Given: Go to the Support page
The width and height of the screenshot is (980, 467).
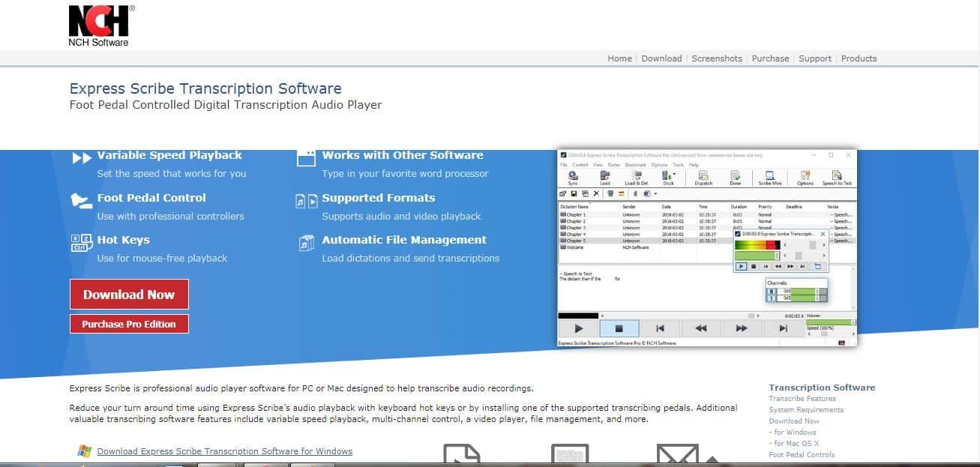Looking at the screenshot, I should pos(814,58).
